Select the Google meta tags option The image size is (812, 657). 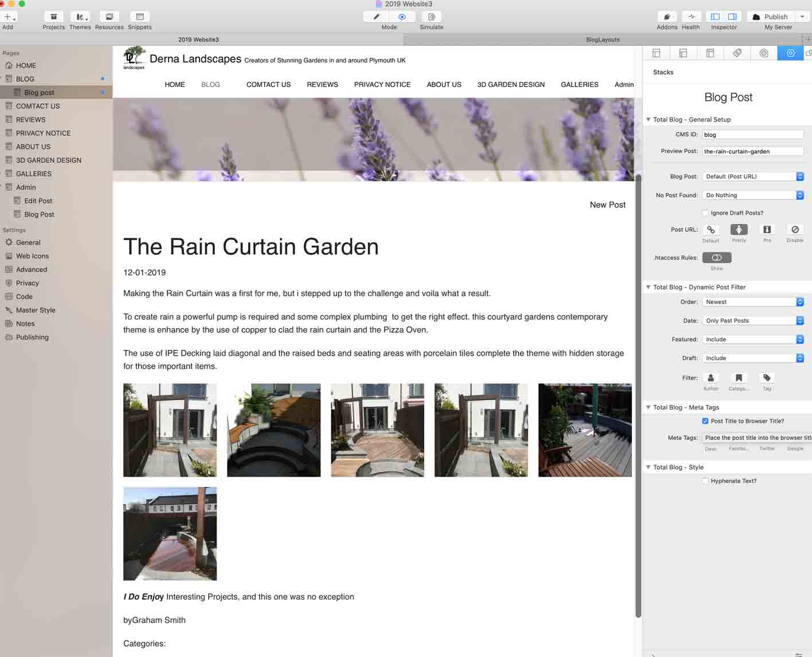795,449
